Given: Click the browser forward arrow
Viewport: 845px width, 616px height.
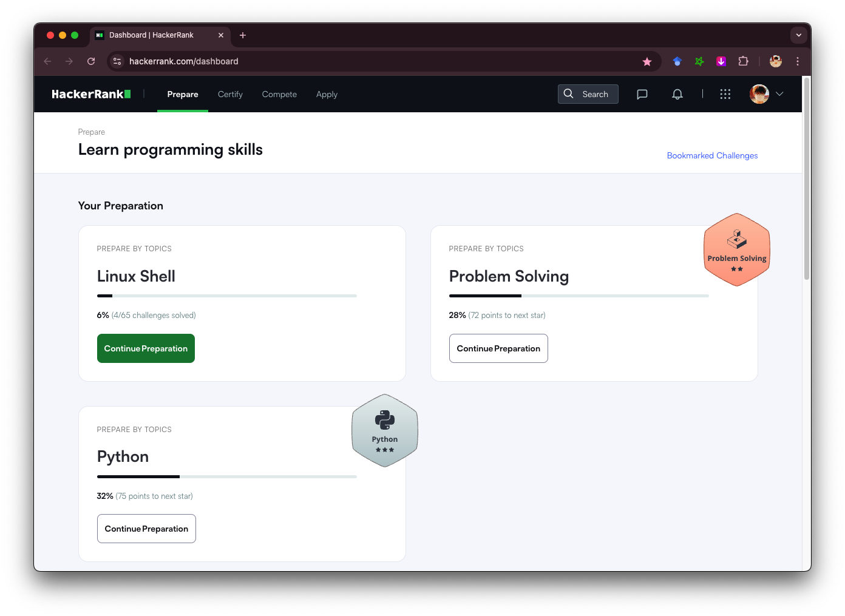Looking at the screenshot, I should [69, 61].
